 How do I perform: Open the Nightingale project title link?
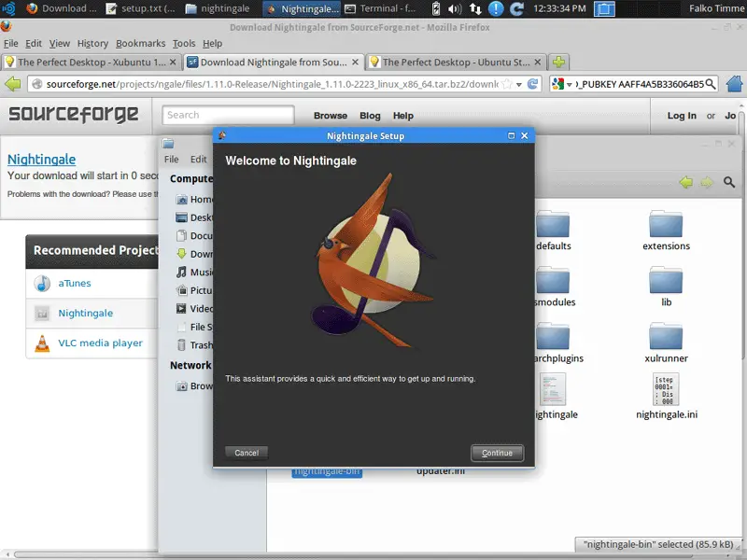(41, 160)
